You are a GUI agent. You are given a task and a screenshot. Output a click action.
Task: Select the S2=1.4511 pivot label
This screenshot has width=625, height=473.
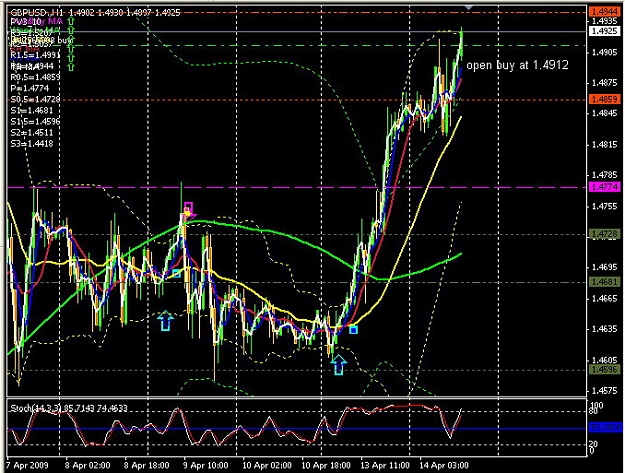(31, 133)
